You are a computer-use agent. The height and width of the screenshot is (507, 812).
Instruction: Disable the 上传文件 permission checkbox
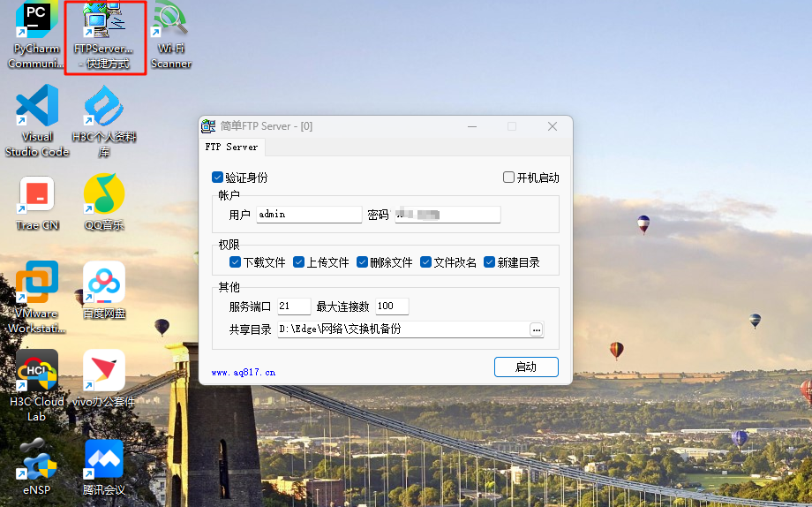pos(298,262)
